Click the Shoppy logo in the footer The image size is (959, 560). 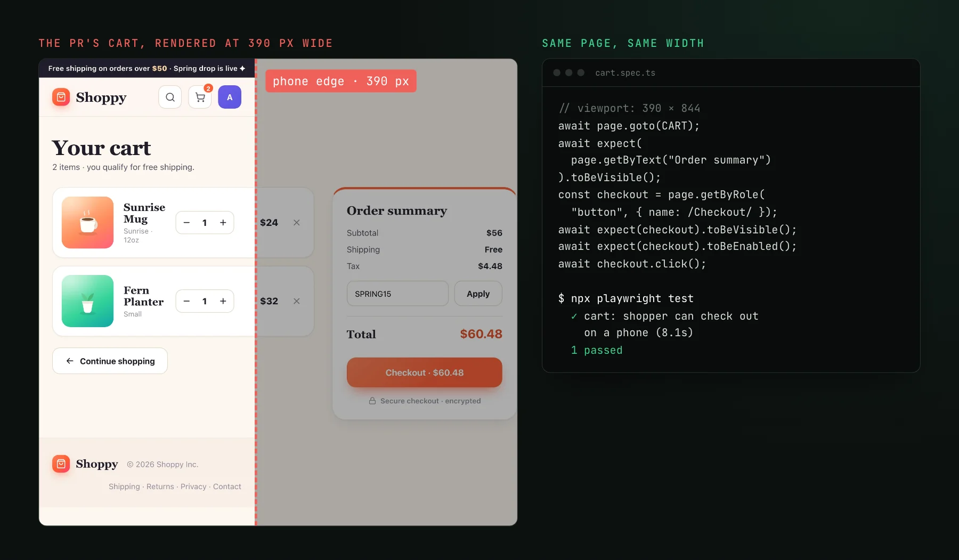85,464
